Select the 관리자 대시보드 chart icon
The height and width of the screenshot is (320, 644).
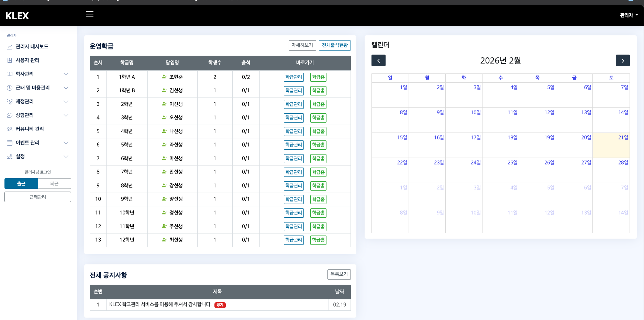coord(10,47)
